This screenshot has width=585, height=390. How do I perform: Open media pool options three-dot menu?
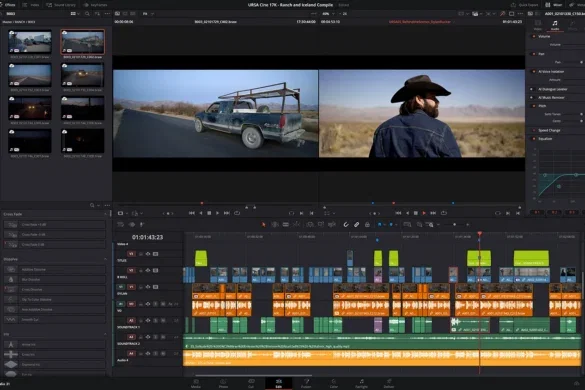pos(107,13)
